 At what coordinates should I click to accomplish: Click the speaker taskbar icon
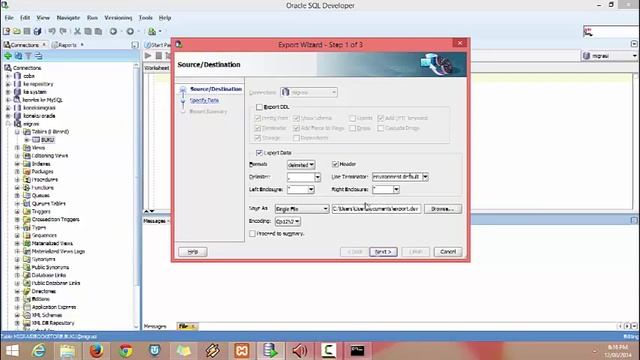300,351
